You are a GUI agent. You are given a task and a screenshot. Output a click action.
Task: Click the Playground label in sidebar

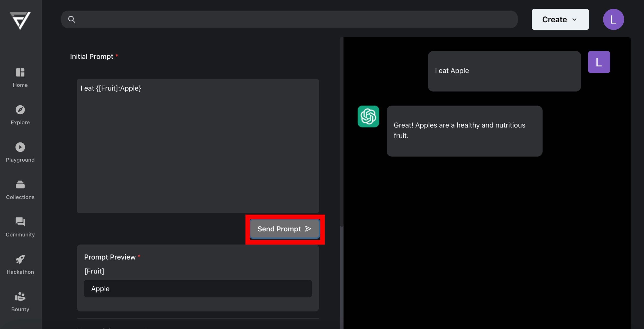click(x=20, y=160)
